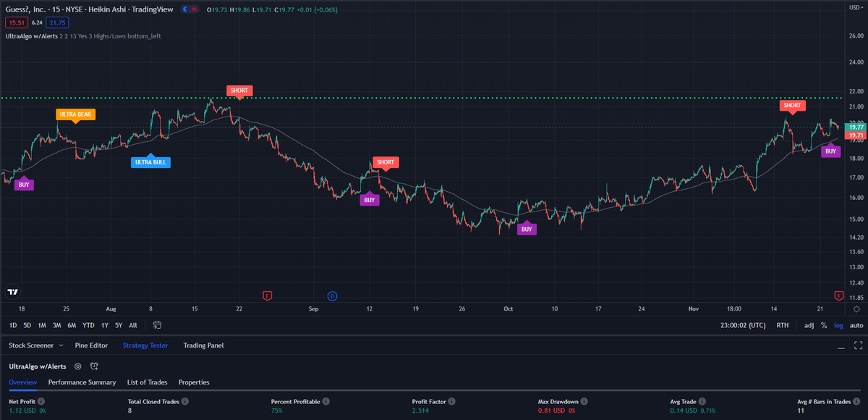Viewport: 868px width, 420px height.
Task: Select the 1Y time range
Action: (105, 325)
